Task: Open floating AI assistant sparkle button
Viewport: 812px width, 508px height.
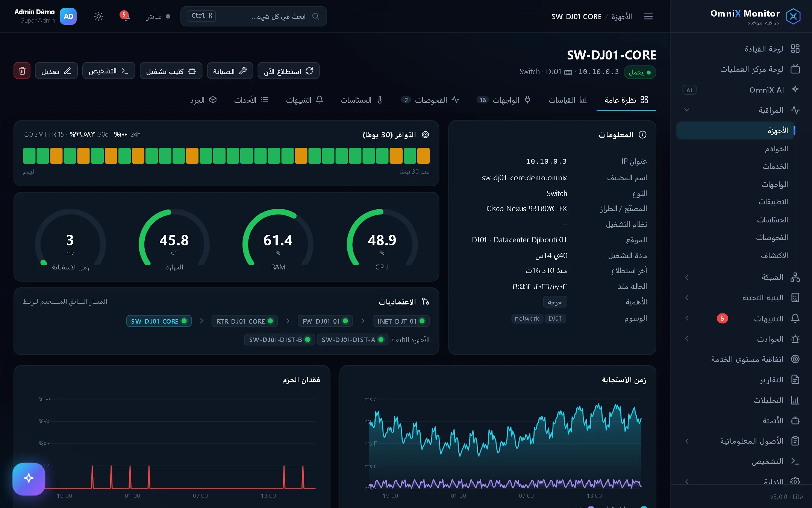Action: coord(29,479)
